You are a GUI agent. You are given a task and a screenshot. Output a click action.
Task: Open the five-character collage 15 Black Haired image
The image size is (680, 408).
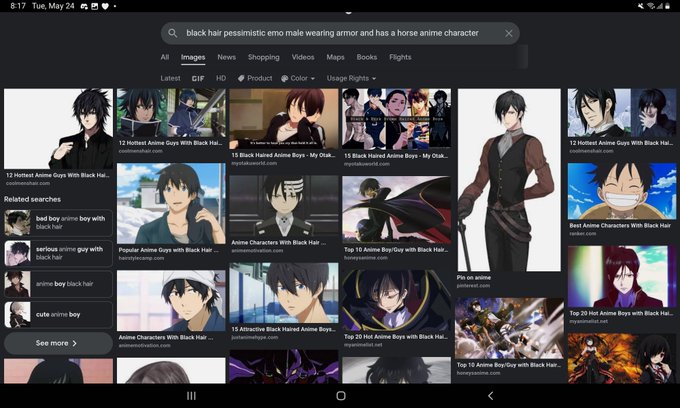[396, 119]
